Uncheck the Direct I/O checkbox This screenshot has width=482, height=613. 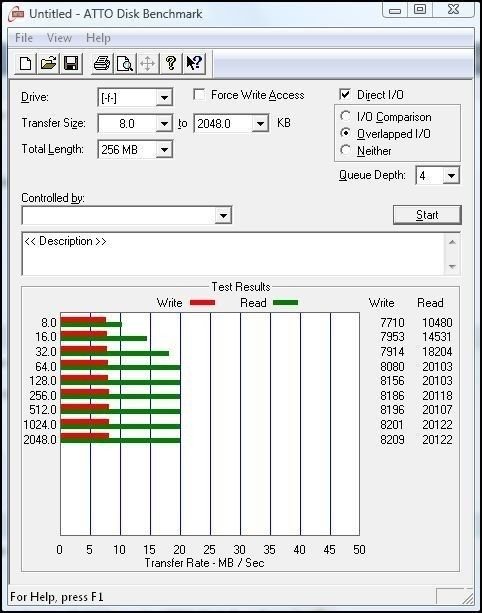(x=345, y=95)
